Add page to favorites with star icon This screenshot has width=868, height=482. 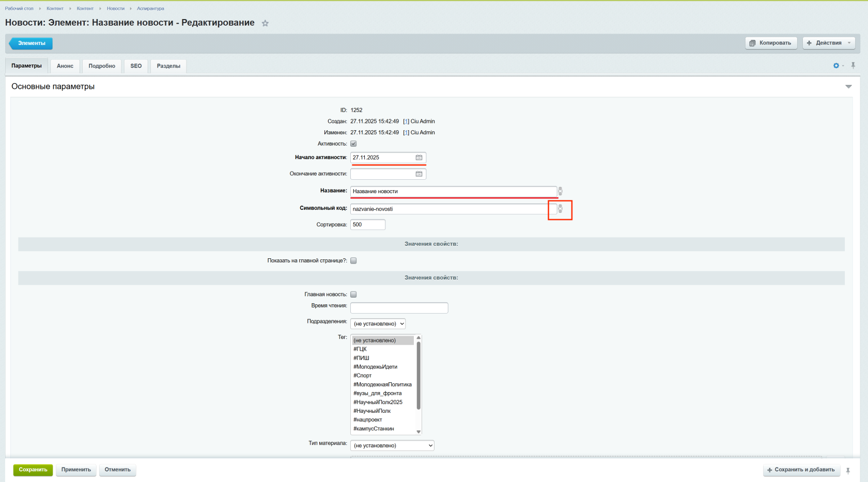(265, 23)
